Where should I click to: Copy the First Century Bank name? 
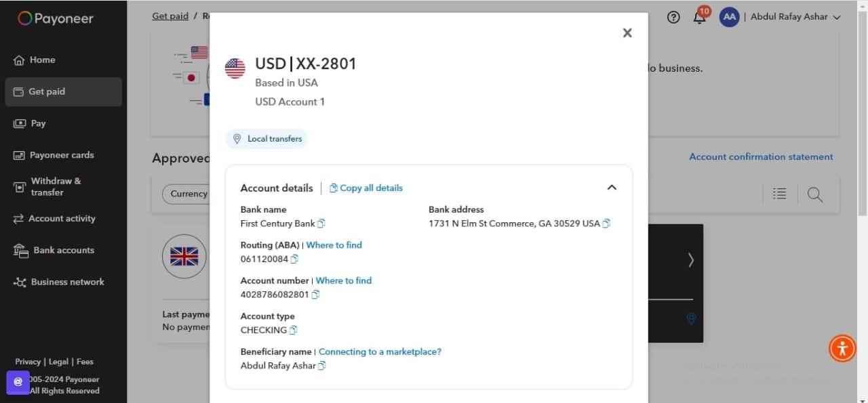pyautogui.click(x=321, y=224)
